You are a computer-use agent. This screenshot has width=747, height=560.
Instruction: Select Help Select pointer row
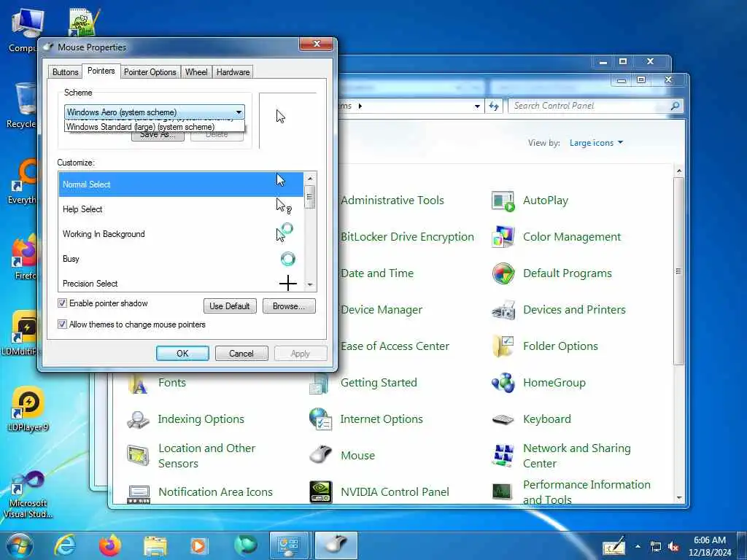(x=181, y=209)
